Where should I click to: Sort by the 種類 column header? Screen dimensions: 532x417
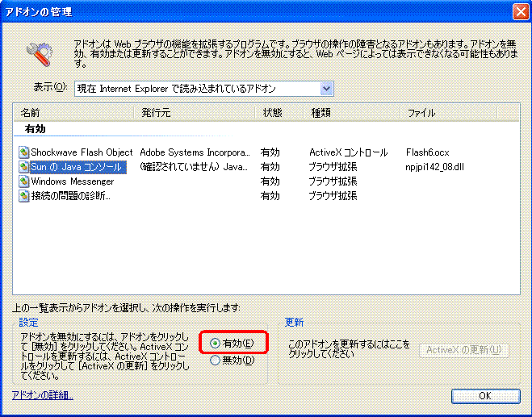351,113
